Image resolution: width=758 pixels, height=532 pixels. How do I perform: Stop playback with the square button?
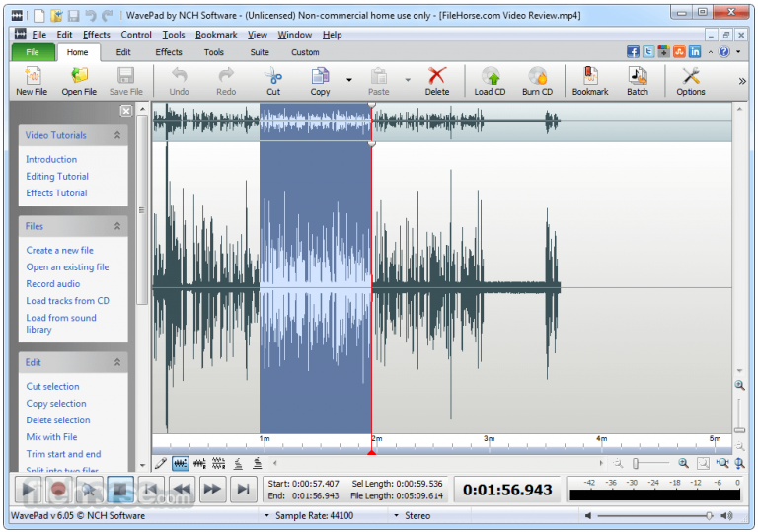click(x=120, y=490)
